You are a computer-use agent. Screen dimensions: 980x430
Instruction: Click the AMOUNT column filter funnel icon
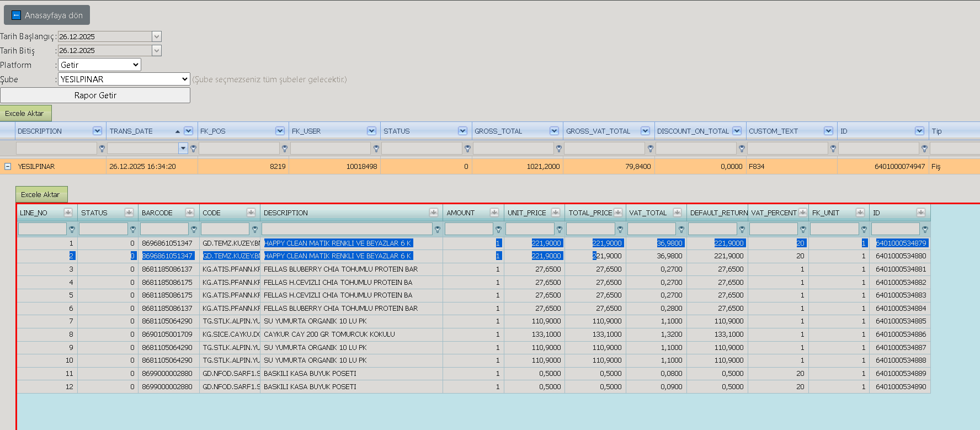click(x=498, y=229)
